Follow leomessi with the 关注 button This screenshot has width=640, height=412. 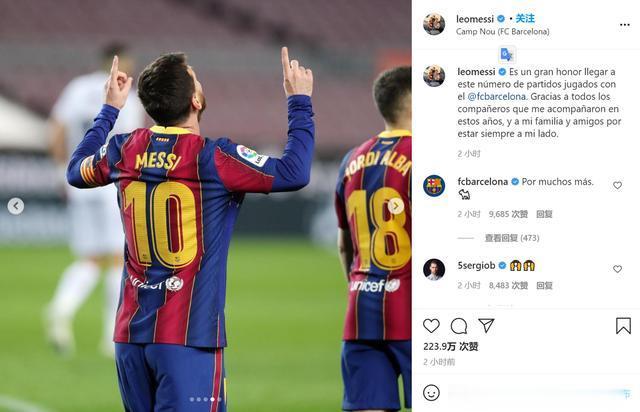[x=524, y=19]
